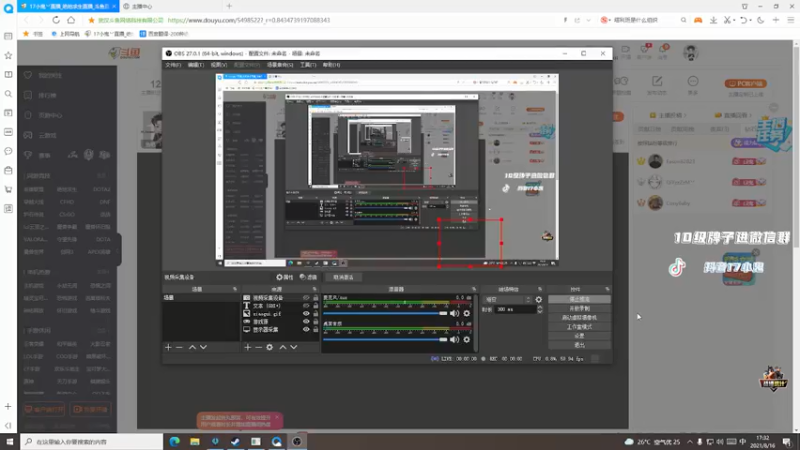The image size is (800, 450).
Task: Click the transition duration stepper arrows
Action: (540, 309)
